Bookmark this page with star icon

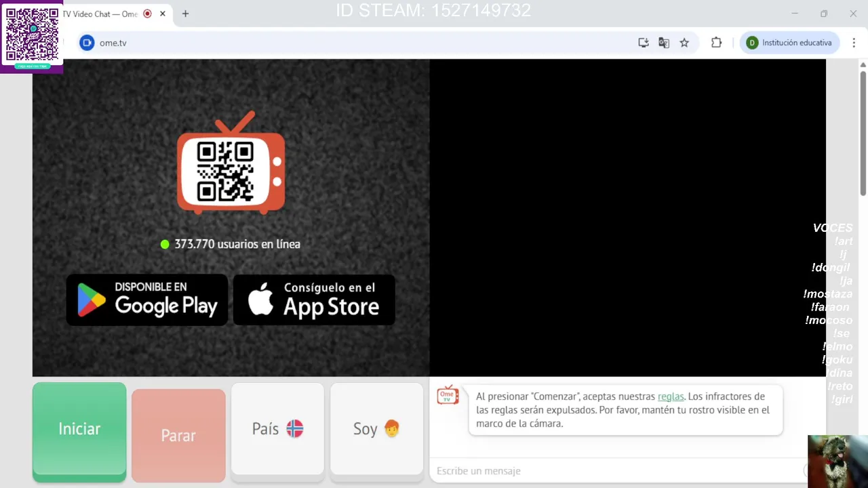[x=684, y=43]
